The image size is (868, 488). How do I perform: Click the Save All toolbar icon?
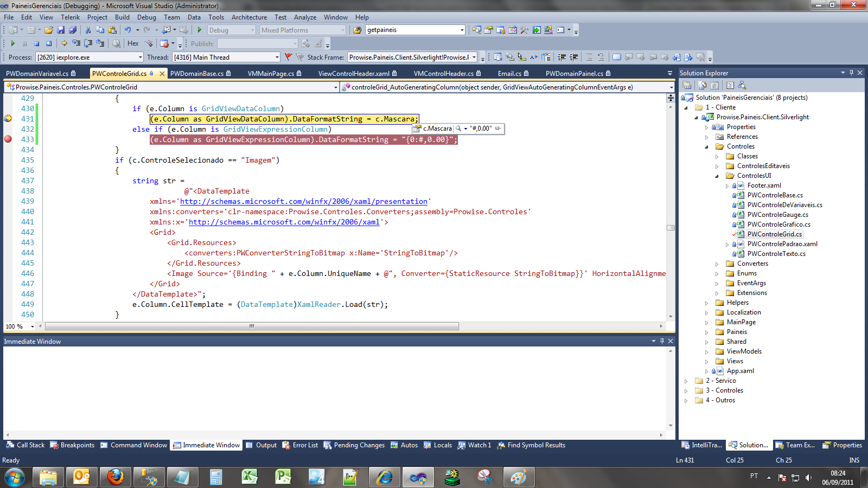72,30
